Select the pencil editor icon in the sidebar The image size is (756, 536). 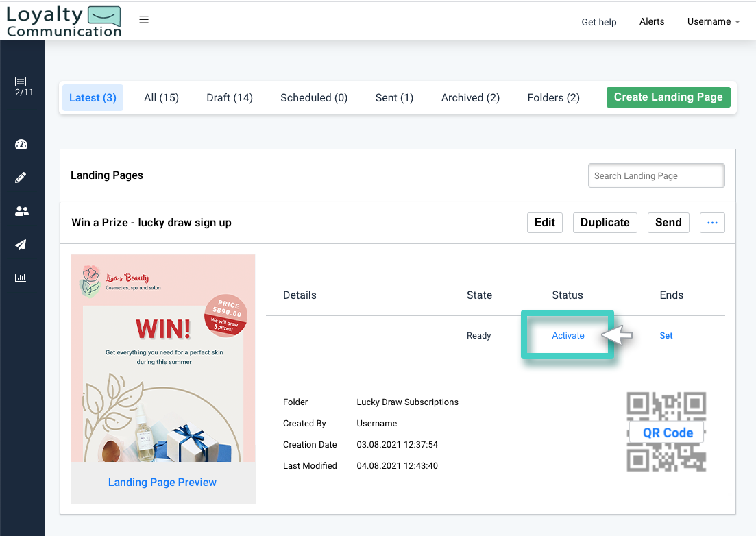coord(21,178)
